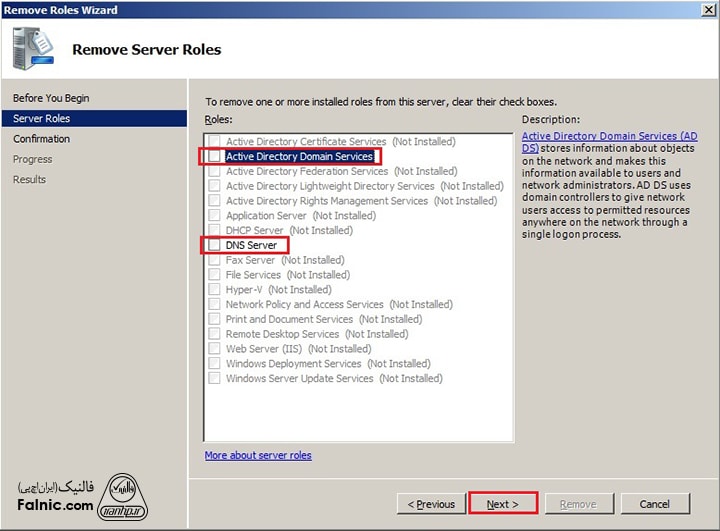Select the Results step in sidebar

[x=29, y=179]
